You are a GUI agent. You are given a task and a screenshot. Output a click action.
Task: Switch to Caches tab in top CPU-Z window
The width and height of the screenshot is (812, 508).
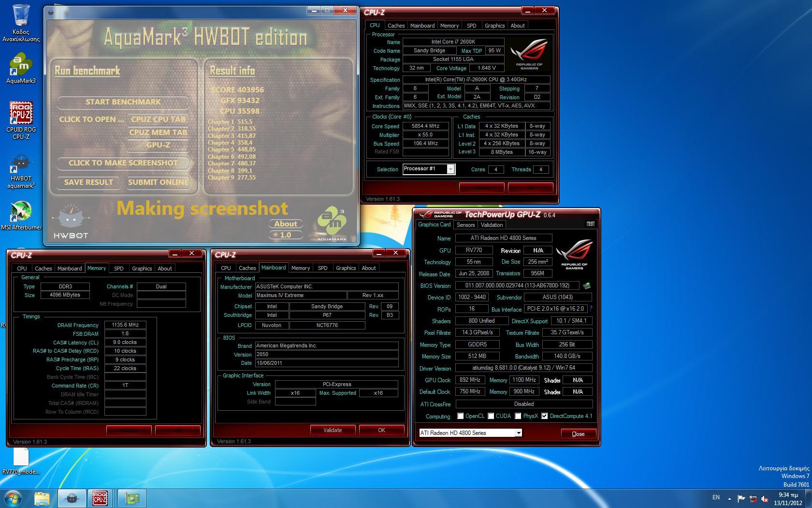pyautogui.click(x=396, y=26)
